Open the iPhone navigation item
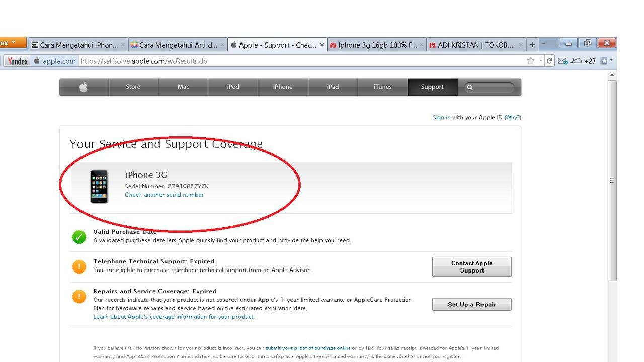Viewport: 644px width, 362px height. click(283, 87)
